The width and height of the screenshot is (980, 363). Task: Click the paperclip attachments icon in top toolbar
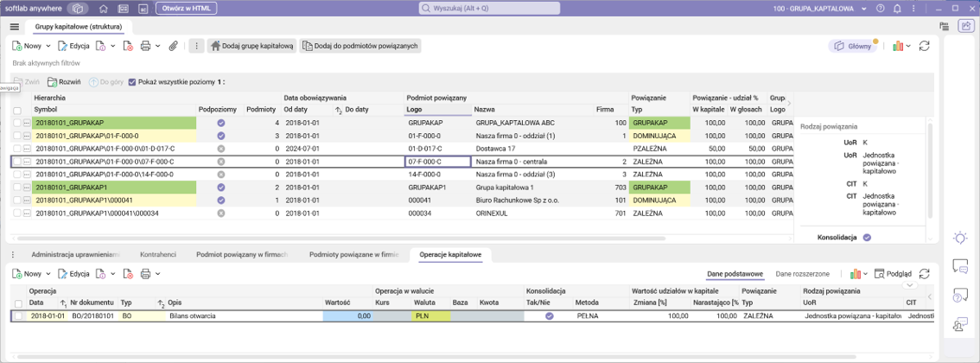tap(173, 46)
